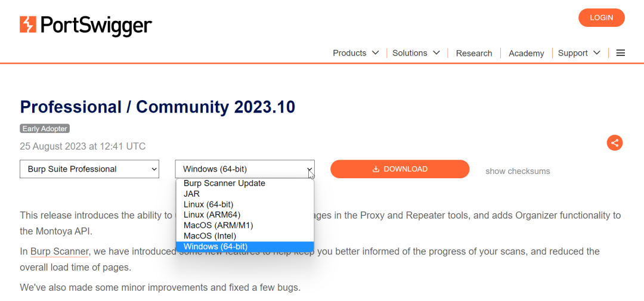Select highlighted Windows (64-bit) list option
Viewport: 644px width, 301px height.
[x=245, y=246]
